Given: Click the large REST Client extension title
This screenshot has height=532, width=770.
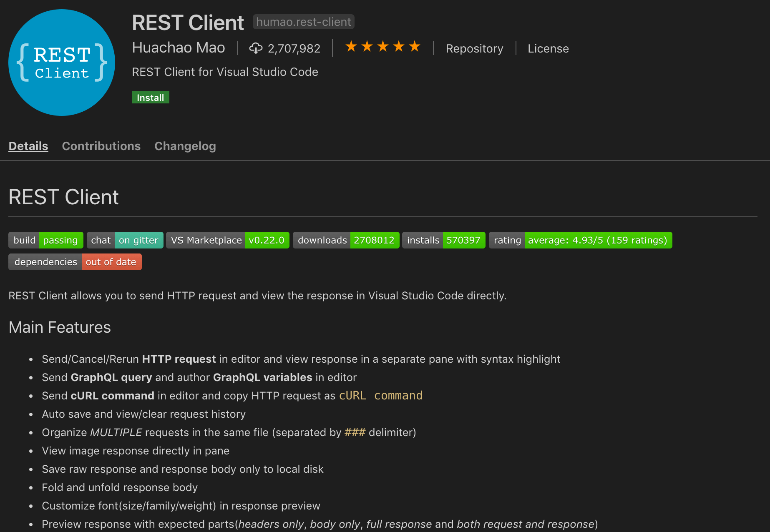Looking at the screenshot, I should [x=188, y=23].
